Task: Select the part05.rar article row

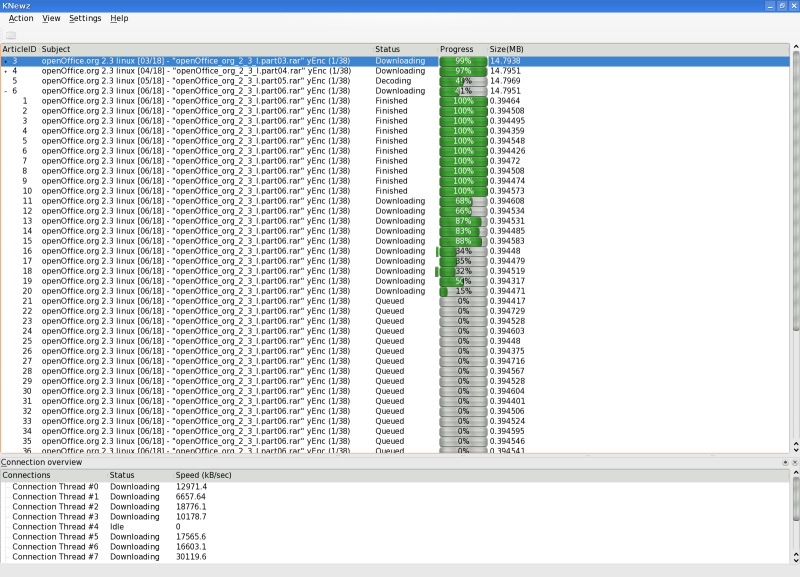Action: 395,81
